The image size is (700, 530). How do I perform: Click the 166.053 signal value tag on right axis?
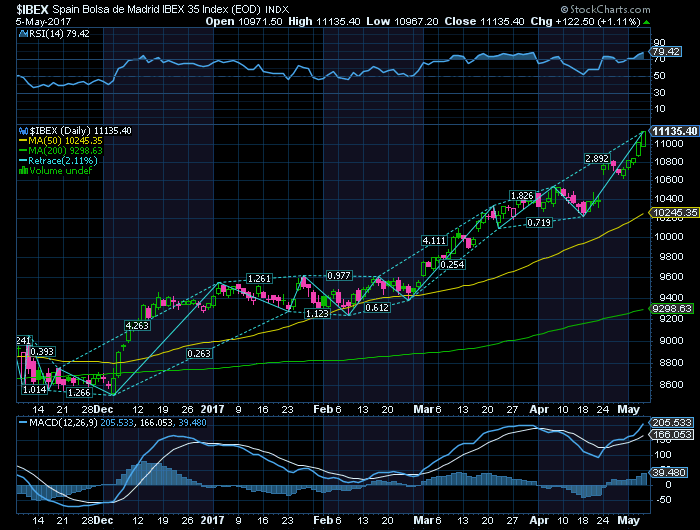coord(672,434)
